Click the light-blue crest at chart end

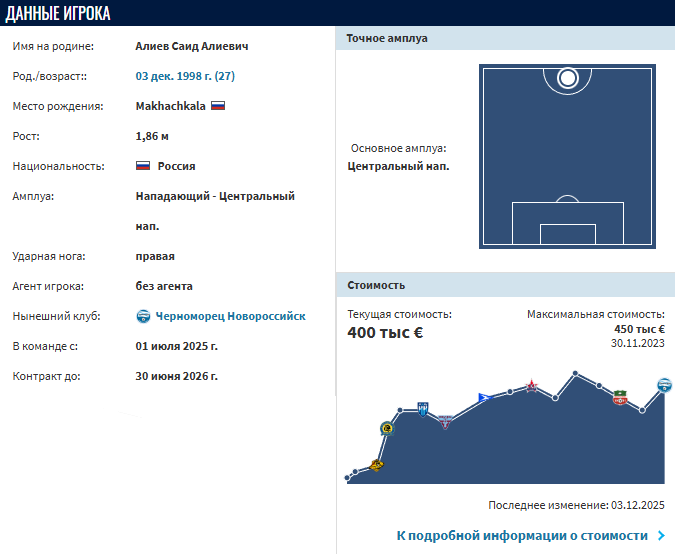[664, 385]
